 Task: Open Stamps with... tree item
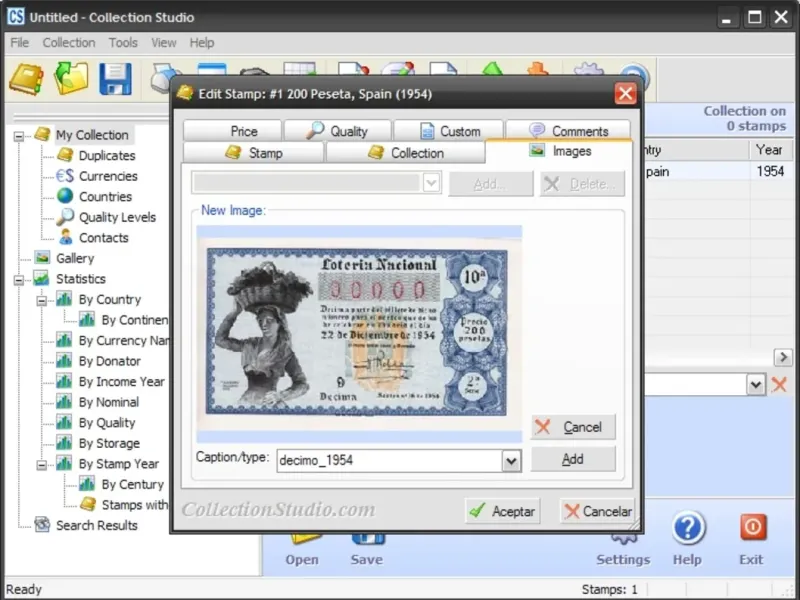pyautogui.click(x=134, y=505)
